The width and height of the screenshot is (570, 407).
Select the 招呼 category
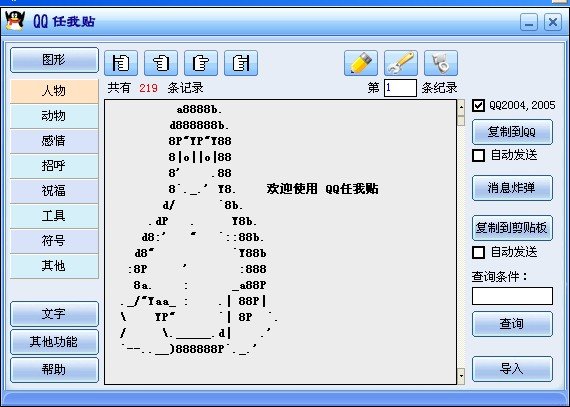coord(55,166)
